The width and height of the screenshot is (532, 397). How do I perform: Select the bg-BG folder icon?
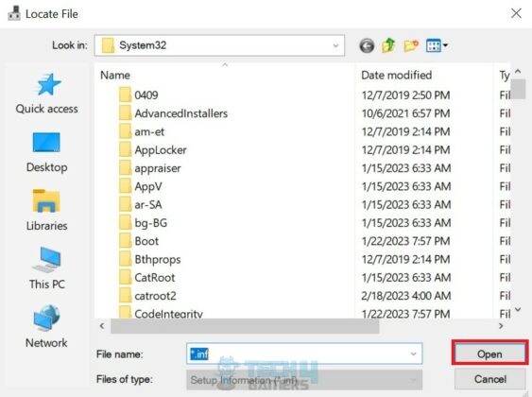pos(125,223)
